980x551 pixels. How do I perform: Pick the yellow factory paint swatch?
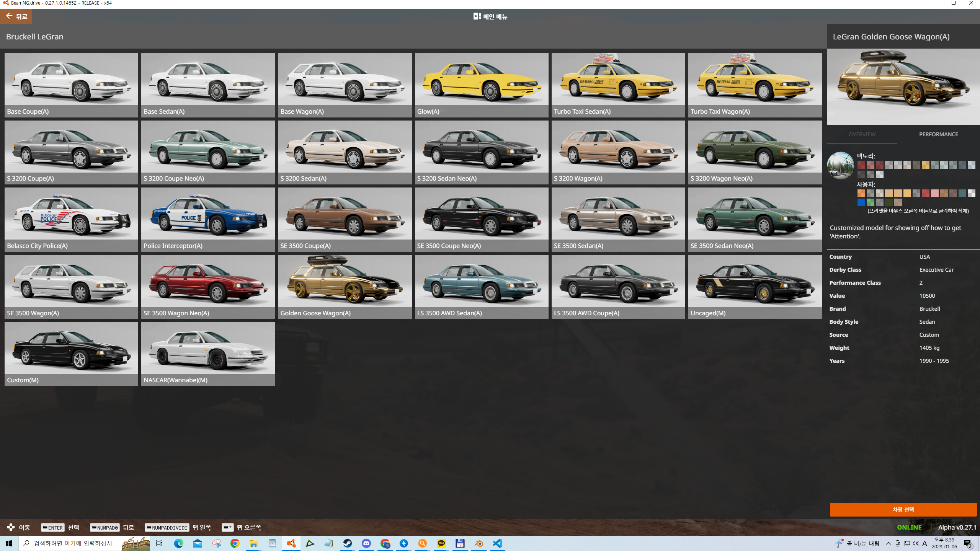[925, 165]
